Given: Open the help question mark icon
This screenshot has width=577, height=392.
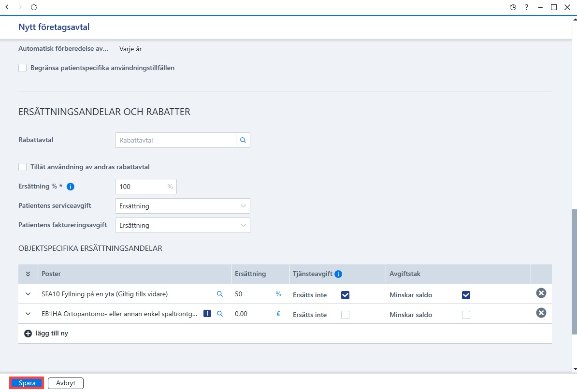Looking at the screenshot, I should pos(527,7).
